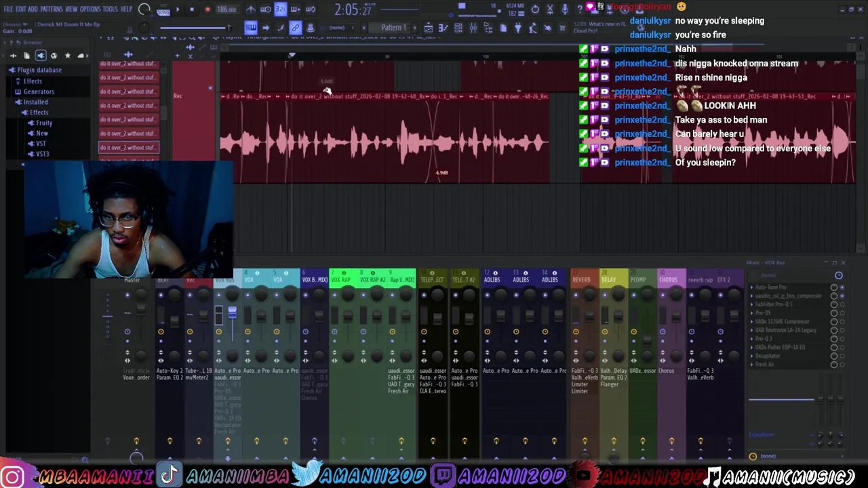This screenshot has height=488, width=868.
Task: Toggle the Pro-DS slot on/off
Action: coord(842,313)
